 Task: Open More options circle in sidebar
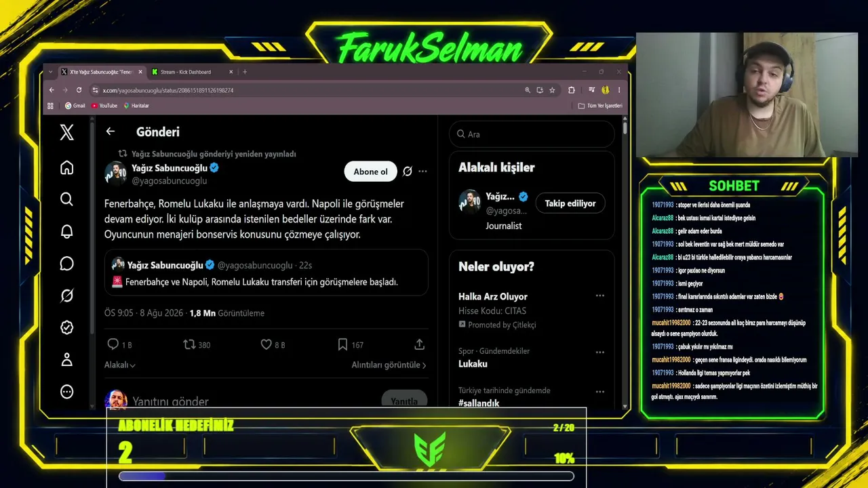[x=66, y=392]
